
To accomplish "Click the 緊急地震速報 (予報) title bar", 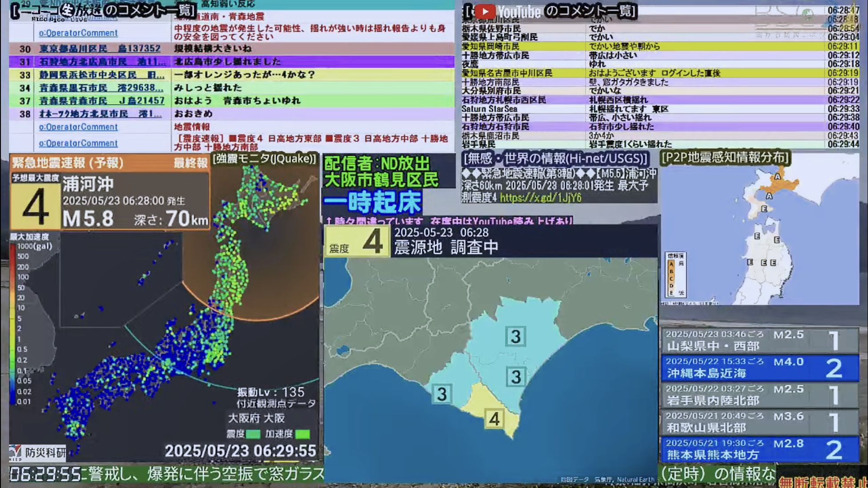I will point(109,163).
